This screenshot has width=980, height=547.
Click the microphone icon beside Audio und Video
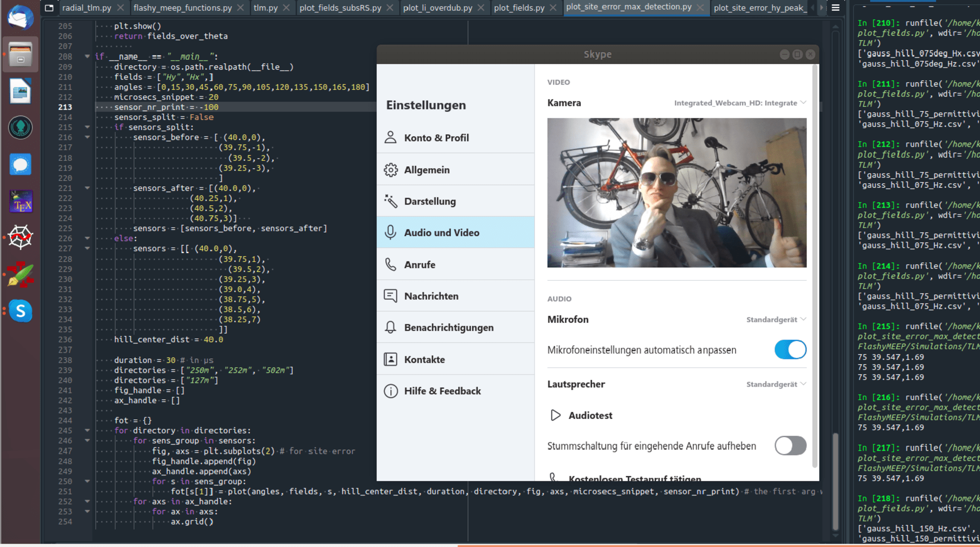391,232
